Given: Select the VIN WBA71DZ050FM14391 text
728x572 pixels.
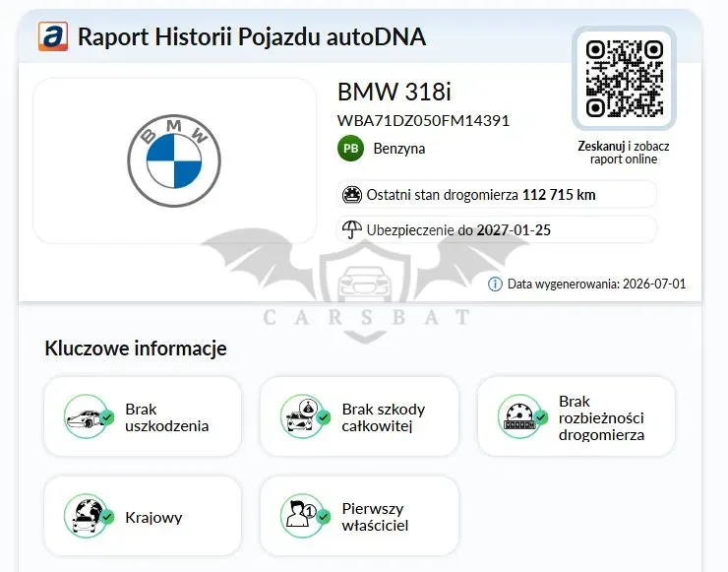Looking at the screenshot, I should (423, 121).
